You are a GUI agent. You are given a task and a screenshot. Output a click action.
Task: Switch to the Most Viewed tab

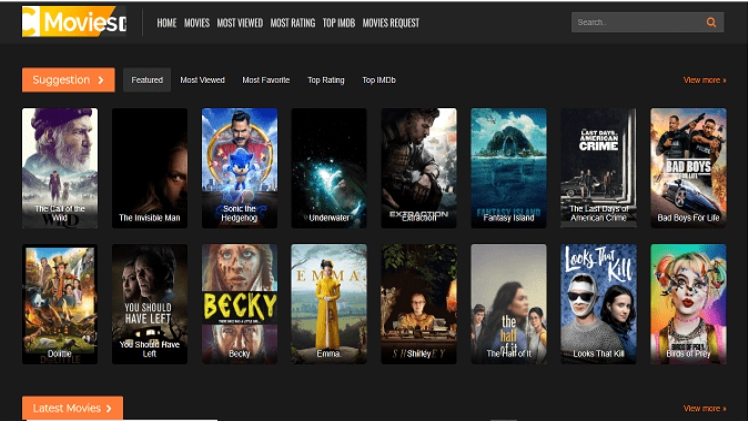point(202,80)
